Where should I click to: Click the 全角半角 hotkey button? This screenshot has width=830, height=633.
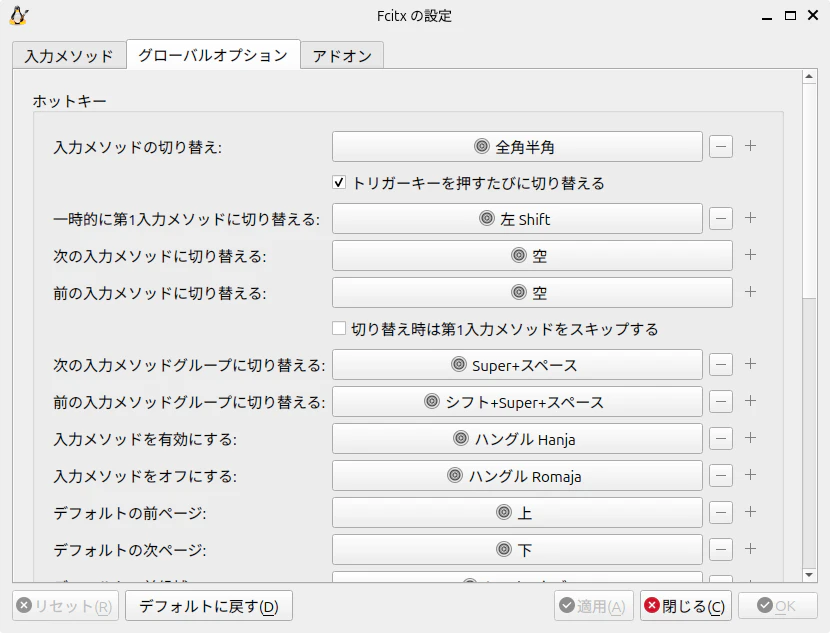pos(517,147)
